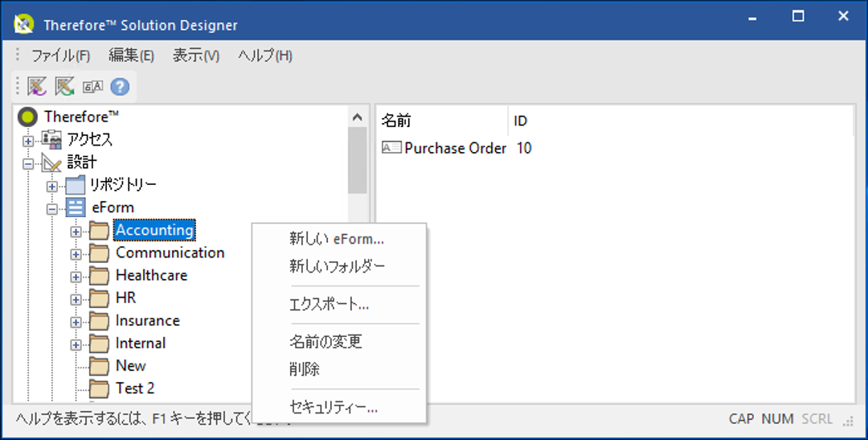Collapse the eForm tree node
The width and height of the screenshot is (868, 440).
[52, 209]
